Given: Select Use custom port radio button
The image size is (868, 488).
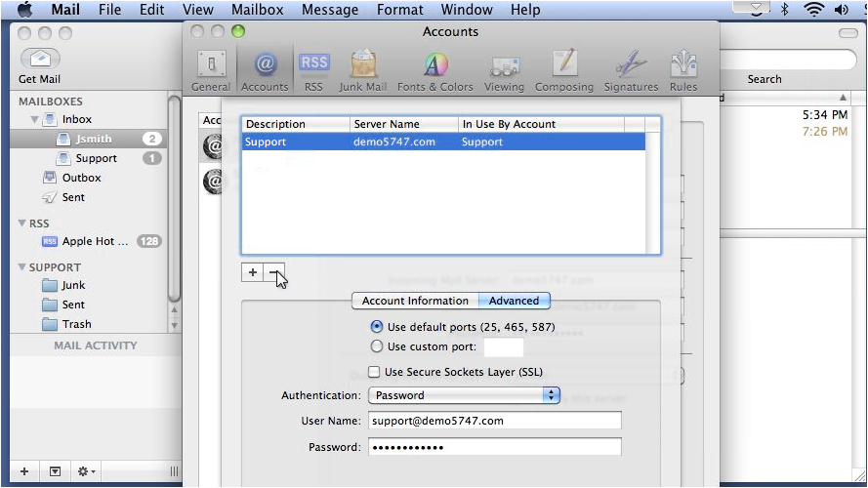Looking at the screenshot, I should [x=377, y=346].
